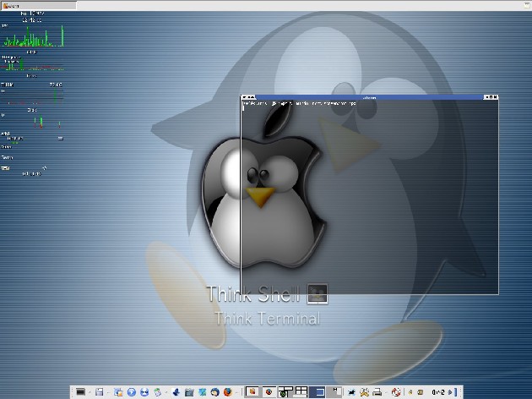Image resolution: width=532 pixels, height=399 pixels.
Task: Click the floppy disk icon in the panel
Action: coord(99,392)
